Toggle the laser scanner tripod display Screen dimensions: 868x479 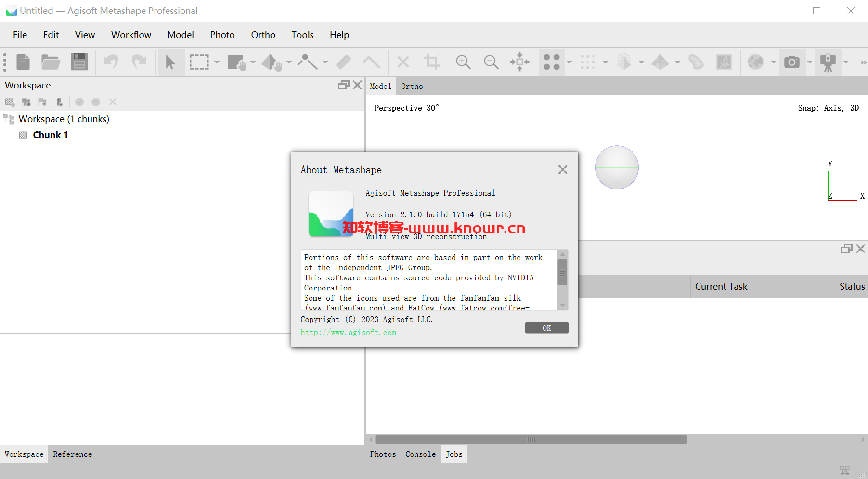click(x=828, y=62)
